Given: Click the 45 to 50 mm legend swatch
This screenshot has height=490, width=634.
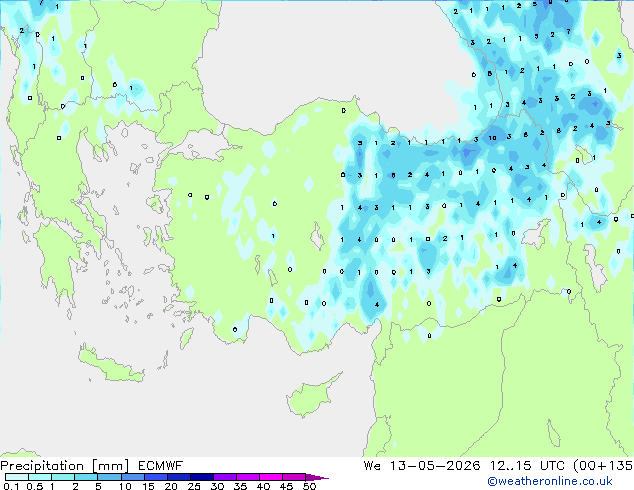Looking at the screenshot, I should coord(294,477).
